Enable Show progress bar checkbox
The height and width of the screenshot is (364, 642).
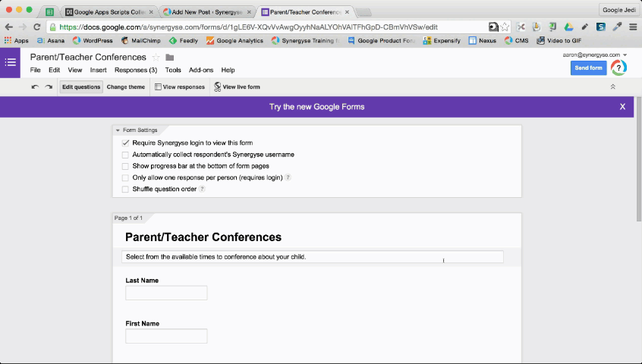tap(126, 166)
